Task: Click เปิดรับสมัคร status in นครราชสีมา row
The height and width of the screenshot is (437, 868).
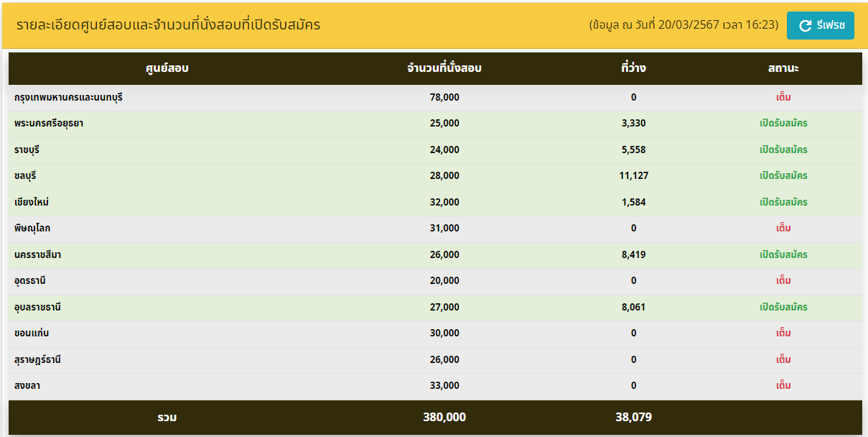Action: (783, 254)
